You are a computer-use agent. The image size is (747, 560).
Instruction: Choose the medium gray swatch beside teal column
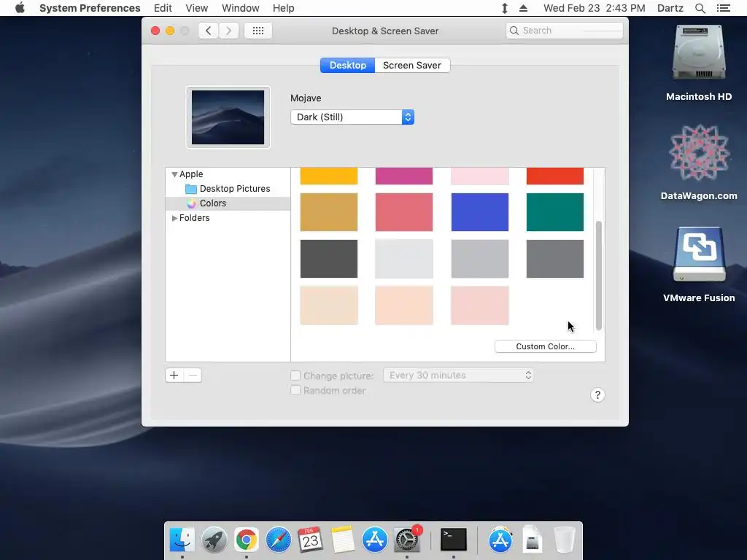coord(555,259)
